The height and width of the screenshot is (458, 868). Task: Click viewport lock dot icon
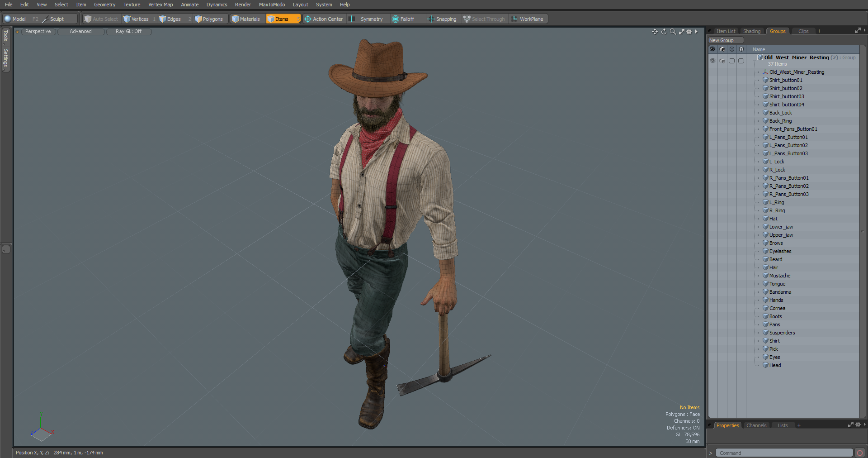(17, 32)
